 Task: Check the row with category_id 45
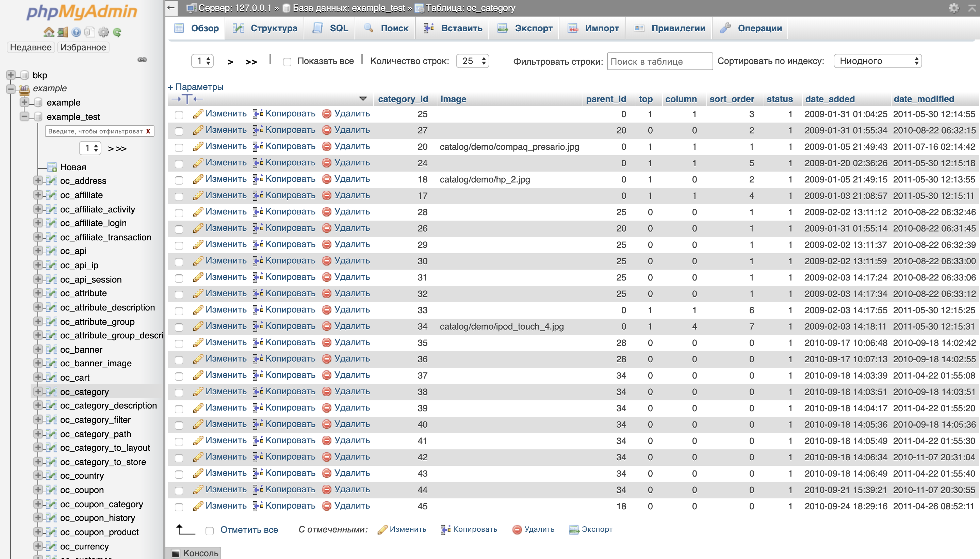[179, 507]
